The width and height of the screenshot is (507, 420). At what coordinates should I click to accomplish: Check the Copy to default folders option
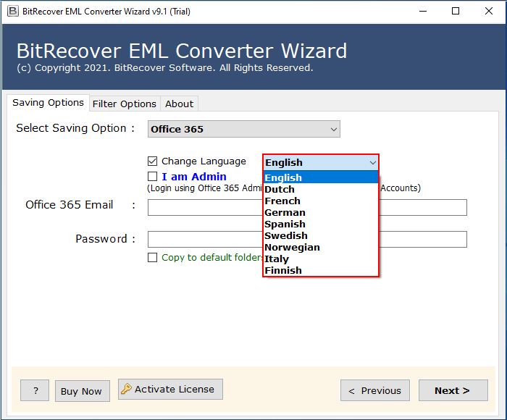pos(152,257)
